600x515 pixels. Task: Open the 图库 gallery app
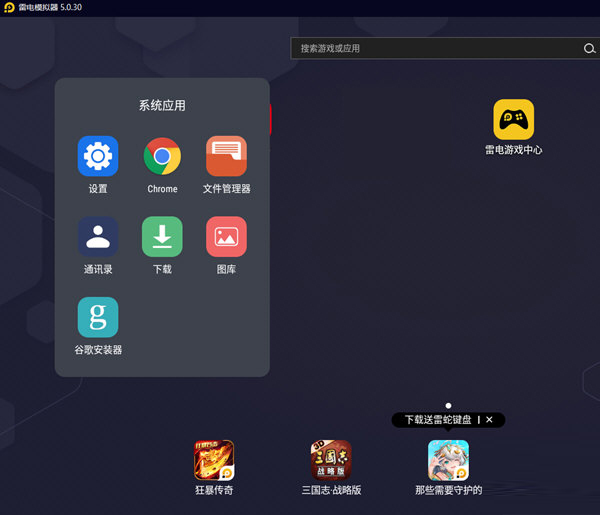(226, 236)
